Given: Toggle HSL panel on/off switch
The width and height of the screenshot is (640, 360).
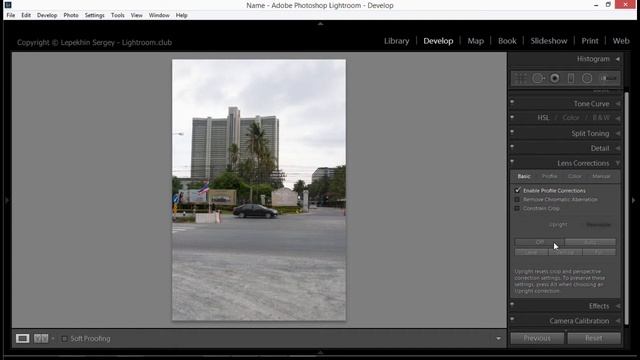Looking at the screenshot, I should (512, 117).
